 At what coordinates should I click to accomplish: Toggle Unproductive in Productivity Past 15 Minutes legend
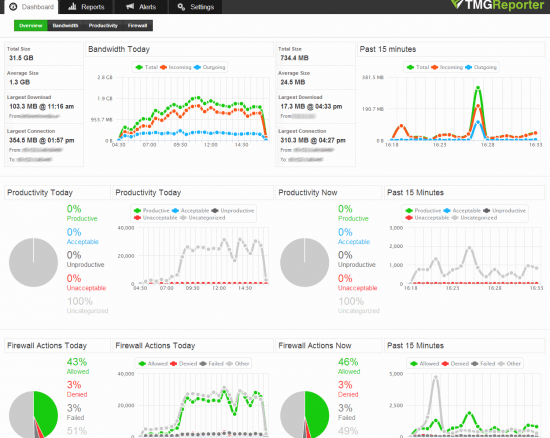coord(504,210)
